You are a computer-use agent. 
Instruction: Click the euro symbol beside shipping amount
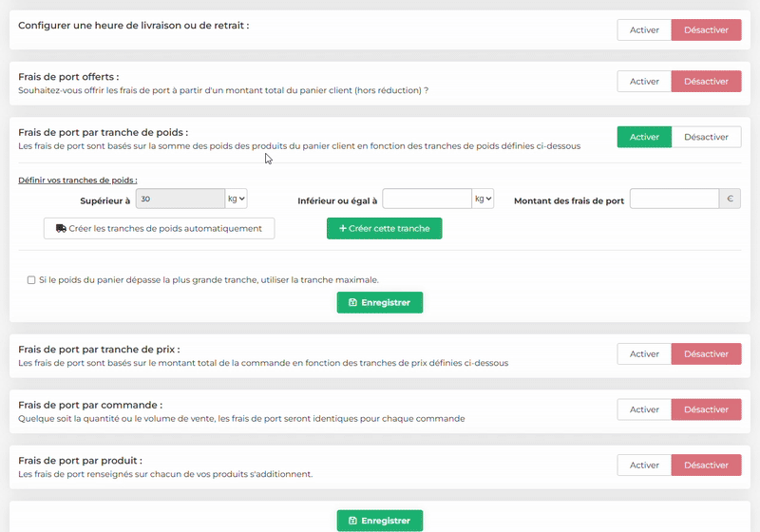pos(730,199)
